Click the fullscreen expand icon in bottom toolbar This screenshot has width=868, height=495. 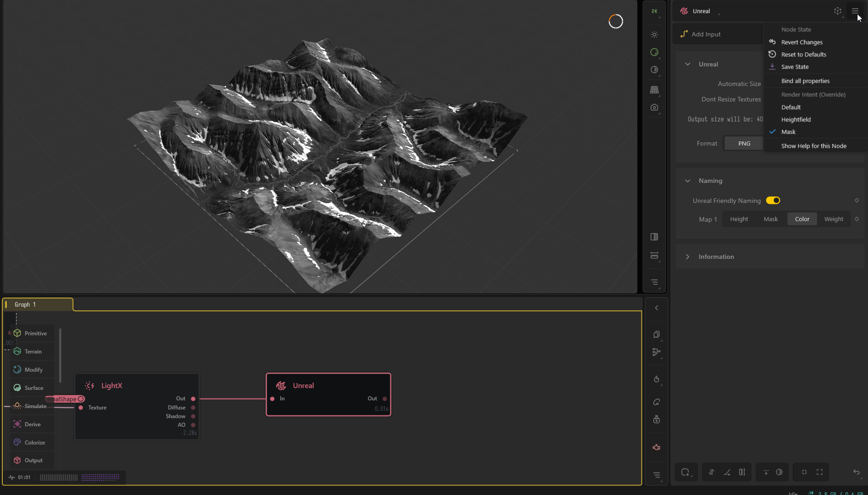[x=819, y=472]
